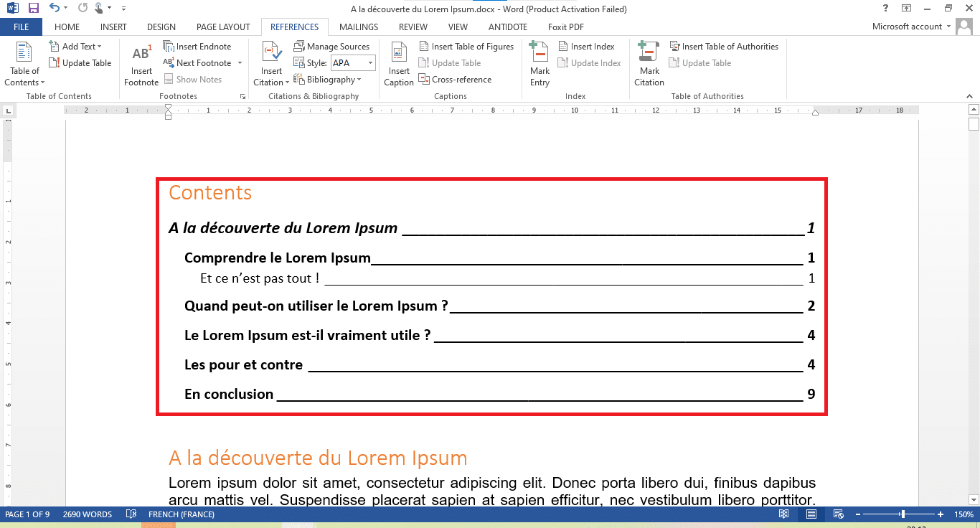
Task: Click the Add Text icon
Action: 54,47
